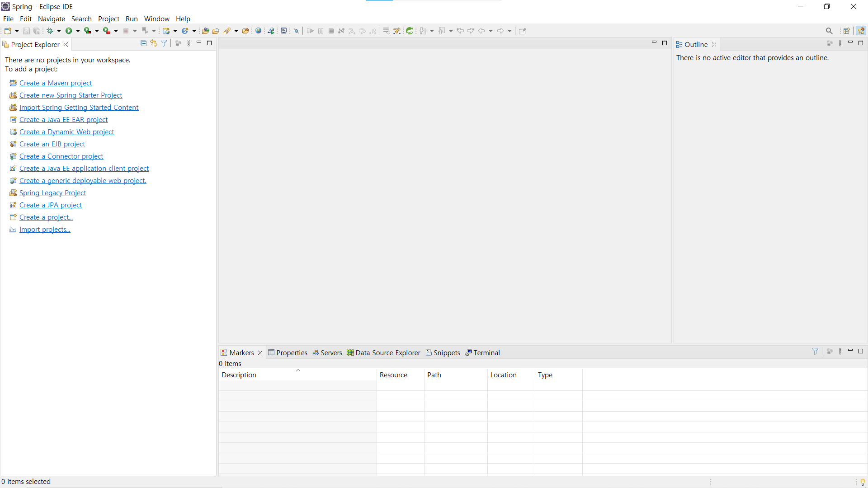Click the Open a Terminal monitor icon

(283, 31)
